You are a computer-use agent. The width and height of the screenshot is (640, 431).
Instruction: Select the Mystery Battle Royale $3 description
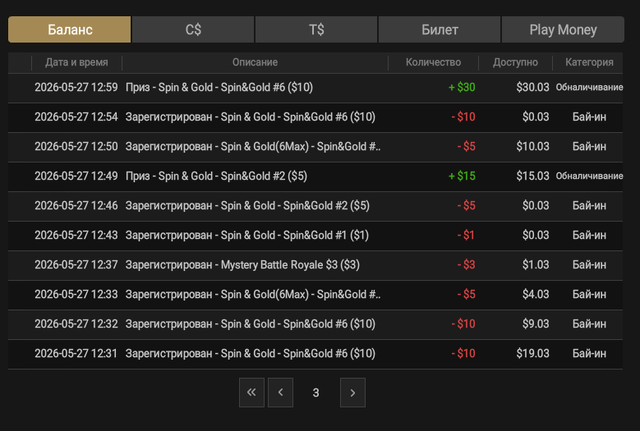(x=242, y=265)
